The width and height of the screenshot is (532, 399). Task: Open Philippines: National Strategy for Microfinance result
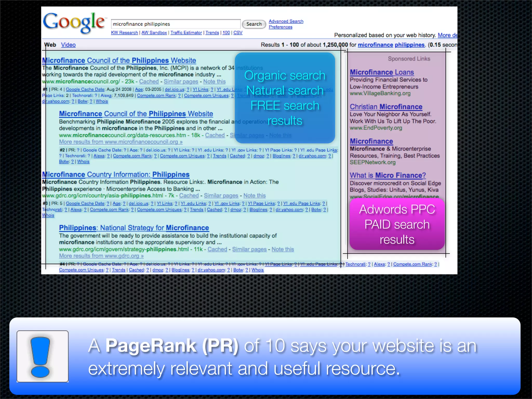(x=134, y=228)
